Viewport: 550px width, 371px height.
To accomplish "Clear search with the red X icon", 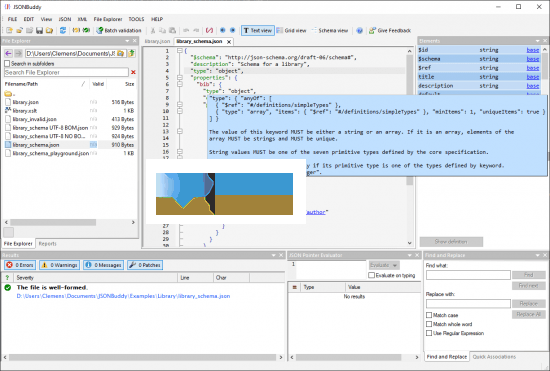I will point(133,72).
